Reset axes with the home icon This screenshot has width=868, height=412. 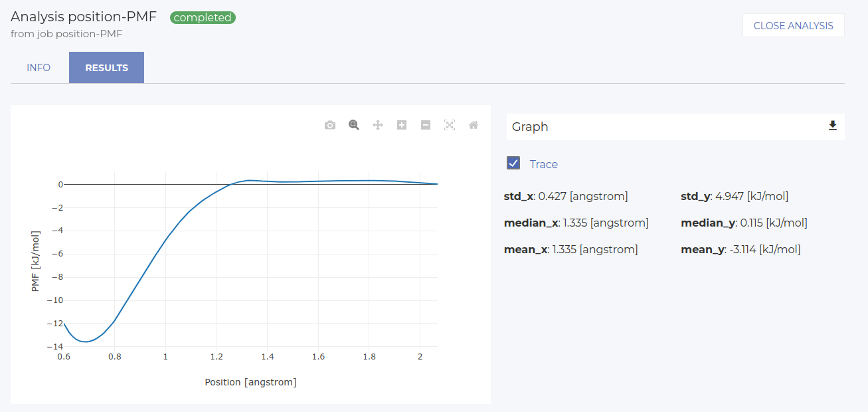pos(474,125)
